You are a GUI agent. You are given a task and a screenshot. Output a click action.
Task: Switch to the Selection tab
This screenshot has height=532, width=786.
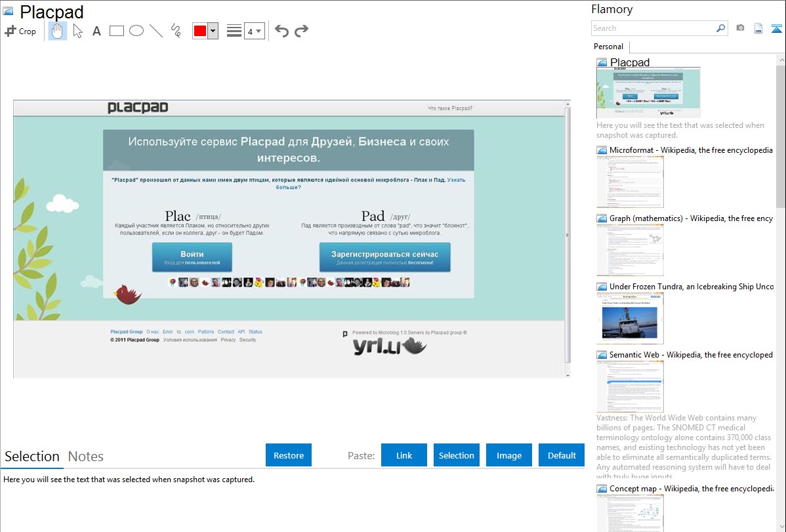point(32,457)
